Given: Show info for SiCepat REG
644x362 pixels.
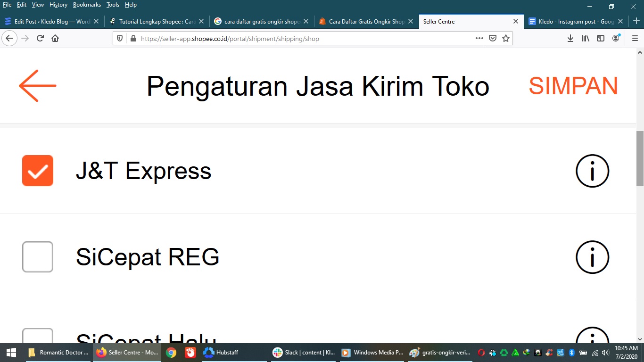Looking at the screenshot, I should 593,257.
